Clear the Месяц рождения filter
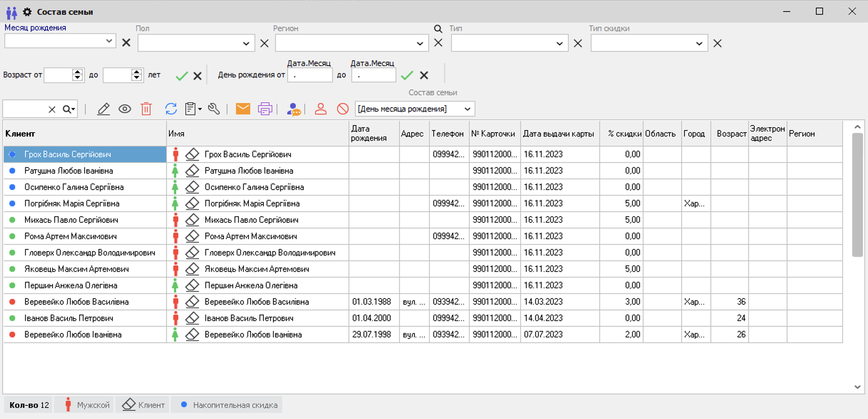Viewport: 868px width, 419px height. (x=126, y=43)
